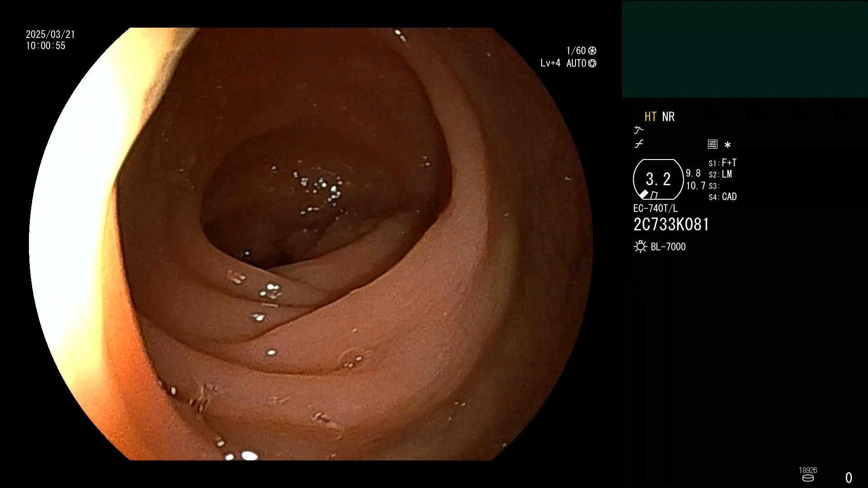Select the structure emphasis curve icon
Screen dimensions: 868x488
(x=639, y=144)
